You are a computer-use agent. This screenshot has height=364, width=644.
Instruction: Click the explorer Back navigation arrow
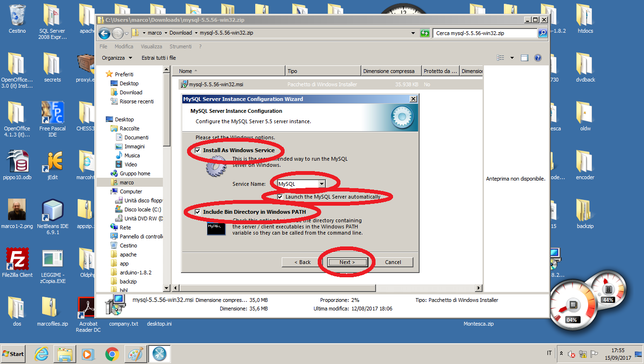(x=104, y=33)
